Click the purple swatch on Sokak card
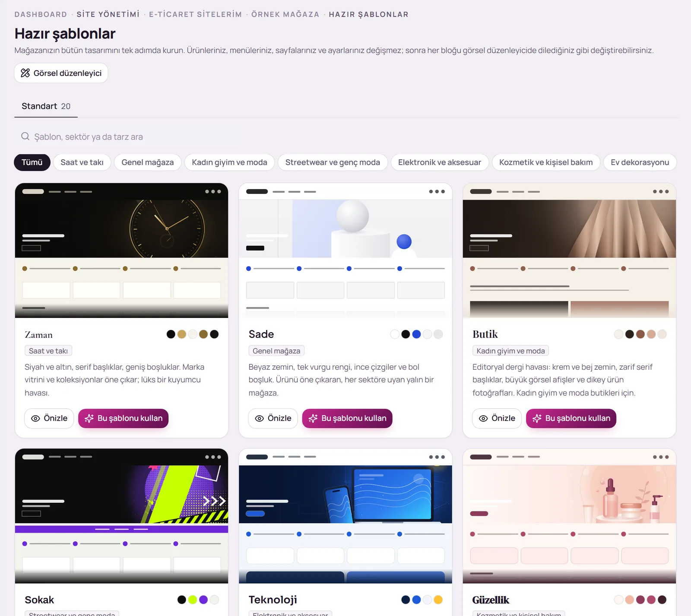Image resolution: width=691 pixels, height=616 pixels. pos(203,600)
